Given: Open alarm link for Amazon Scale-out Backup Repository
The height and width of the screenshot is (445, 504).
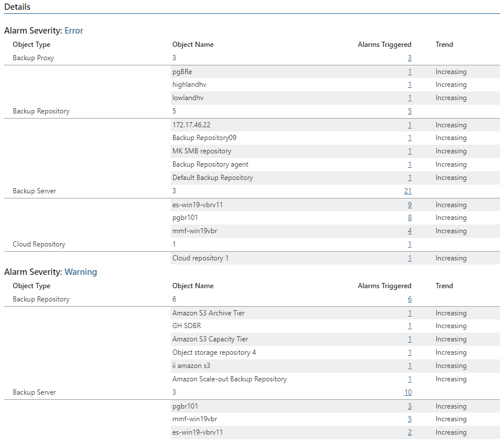Looking at the screenshot, I should tap(410, 380).
